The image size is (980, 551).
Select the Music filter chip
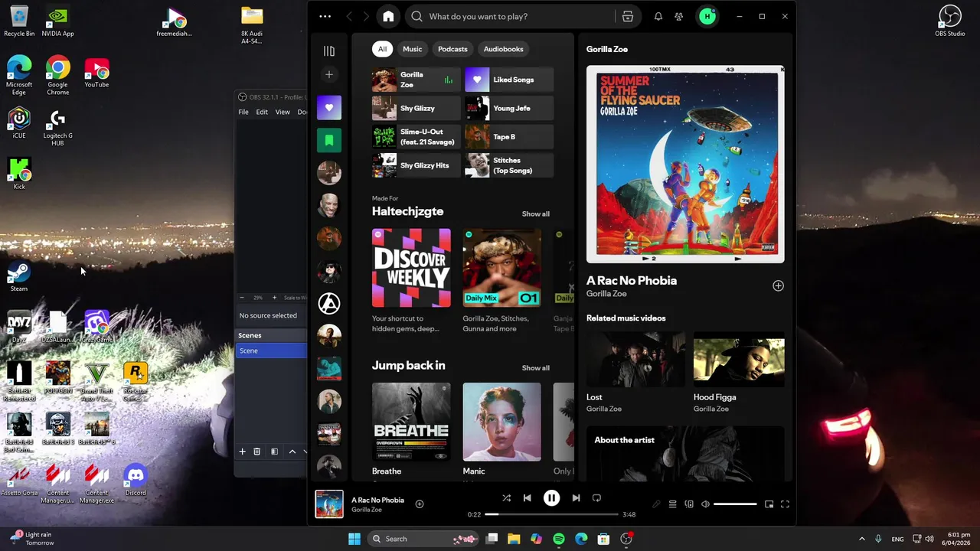click(412, 49)
